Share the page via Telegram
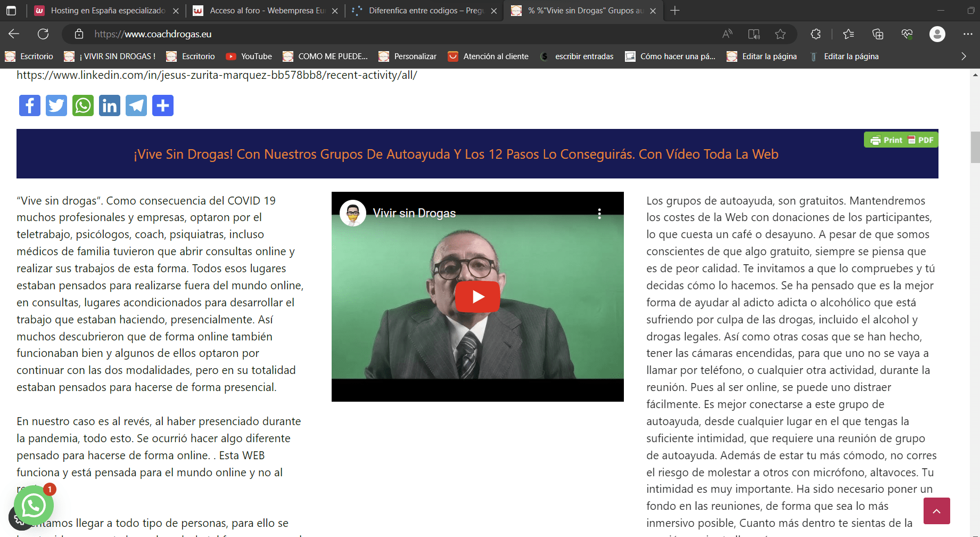Screen dimensions: 980x537 (x=136, y=105)
